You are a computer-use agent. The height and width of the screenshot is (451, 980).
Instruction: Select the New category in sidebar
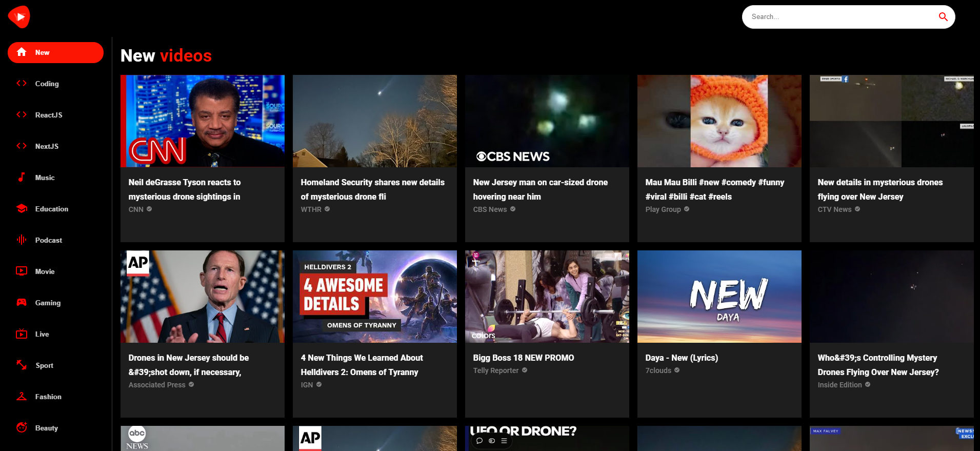pyautogui.click(x=55, y=52)
